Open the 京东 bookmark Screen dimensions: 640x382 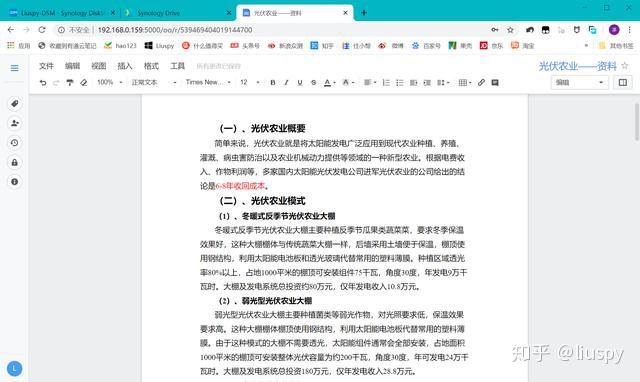491,46
